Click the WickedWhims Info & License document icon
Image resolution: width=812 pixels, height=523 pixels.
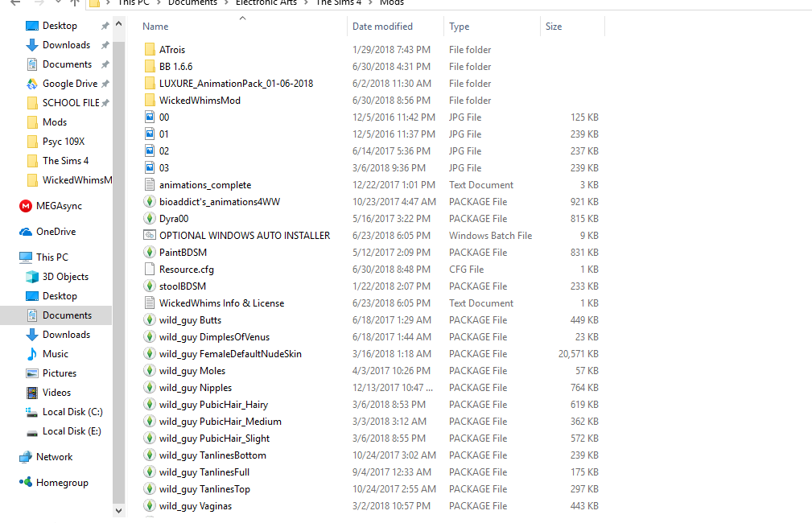(x=150, y=303)
